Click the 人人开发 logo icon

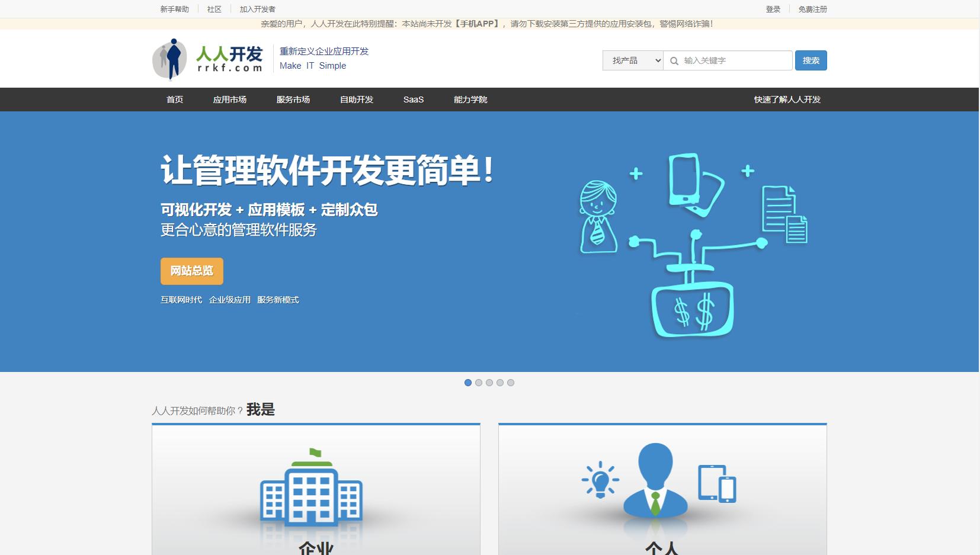172,58
